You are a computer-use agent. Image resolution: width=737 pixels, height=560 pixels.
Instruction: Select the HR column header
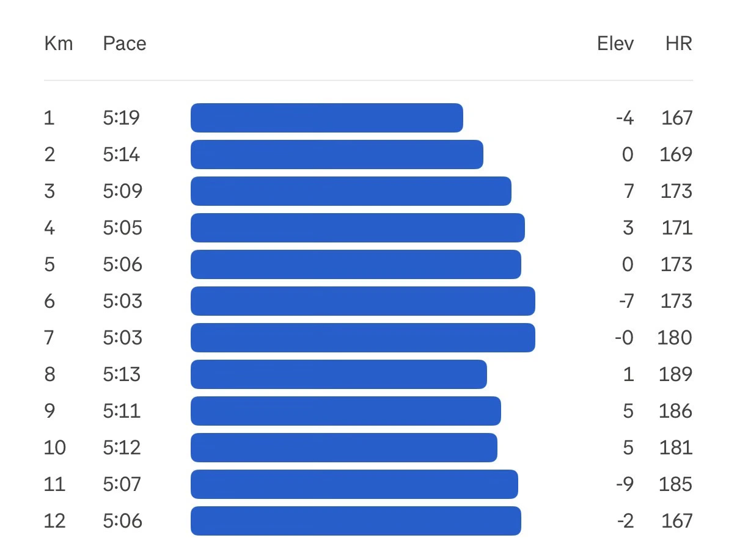pyautogui.click(x=679, y=44)
